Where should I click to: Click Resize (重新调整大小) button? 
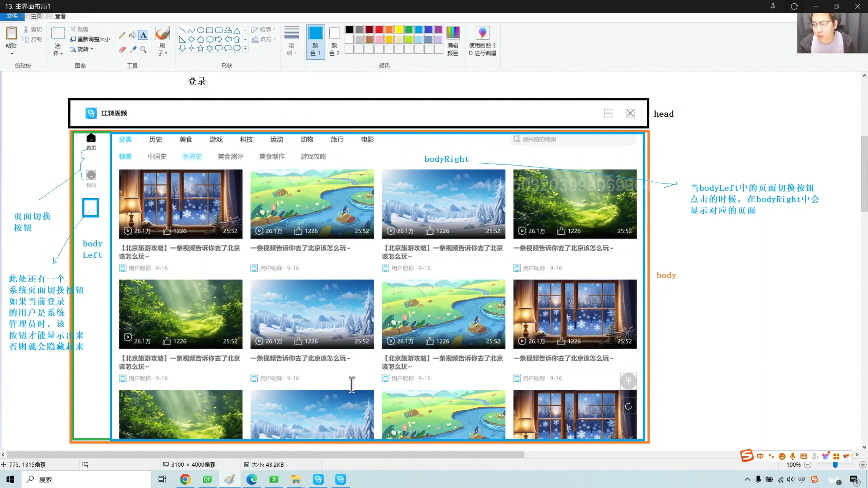[x=90, y=39]
